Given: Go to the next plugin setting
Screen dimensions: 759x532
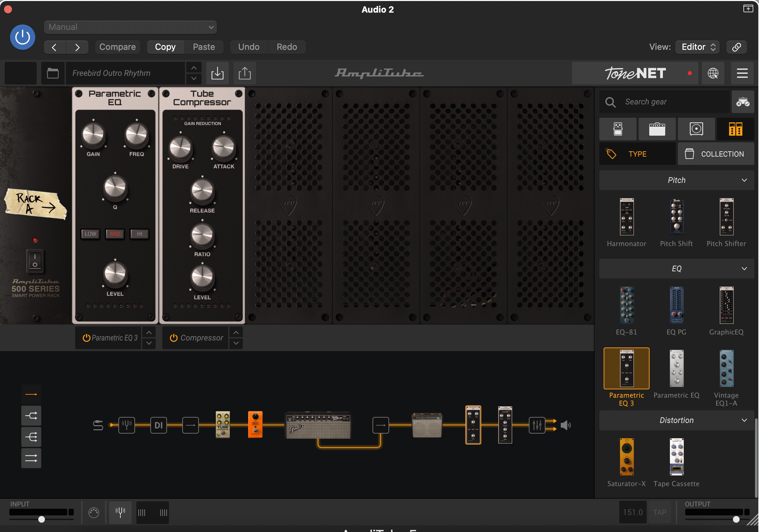Looking at the screenshot, I should point(77,47).
